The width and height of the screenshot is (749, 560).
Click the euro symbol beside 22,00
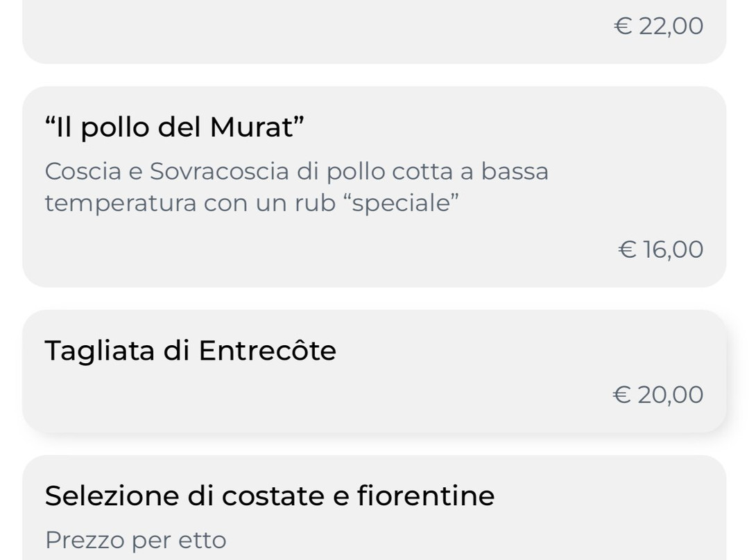[x=623, y=26]
